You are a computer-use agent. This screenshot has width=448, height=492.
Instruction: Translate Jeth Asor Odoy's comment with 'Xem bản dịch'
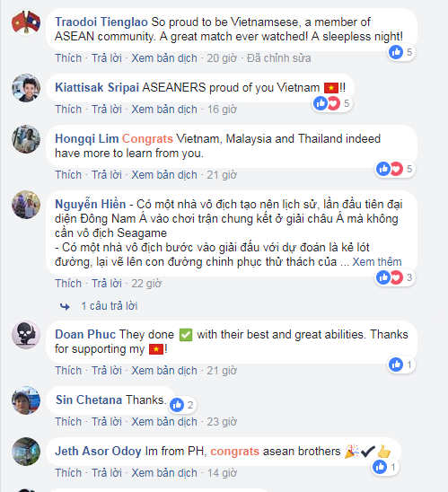(x=164, y=472)
